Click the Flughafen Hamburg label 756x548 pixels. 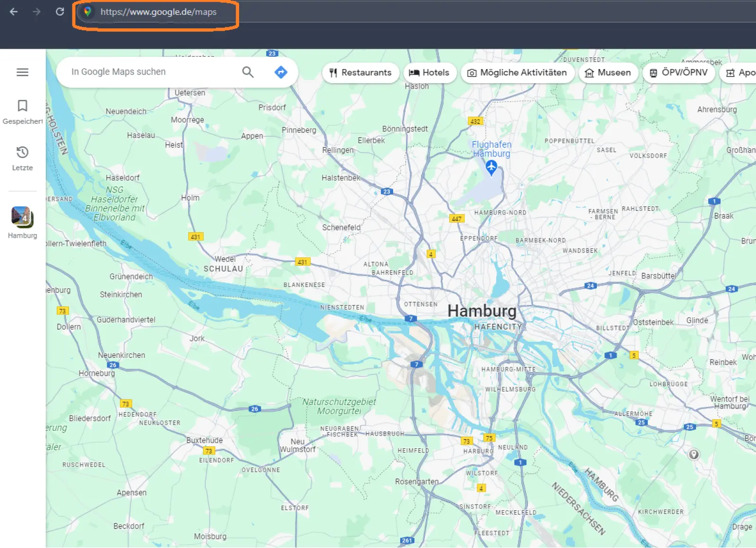tap(491, 149)
